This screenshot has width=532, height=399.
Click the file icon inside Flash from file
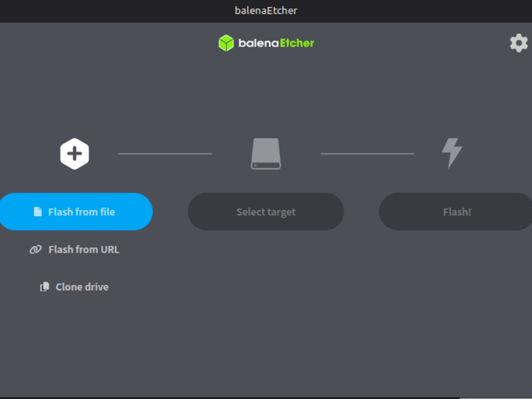click(x=38, y=211)
